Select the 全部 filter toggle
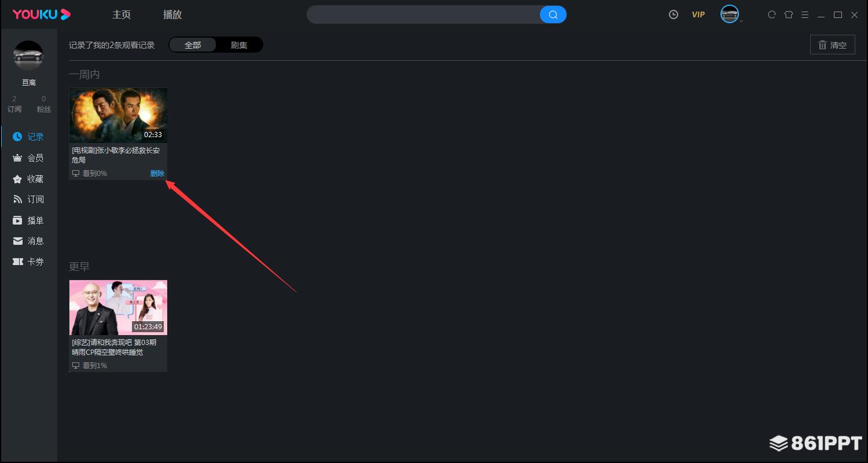This screenshot has height=463, width=868. (193, 45)
